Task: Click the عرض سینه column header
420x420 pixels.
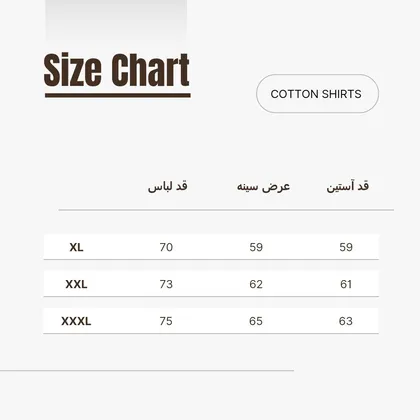Action: (x=263, y=187)
